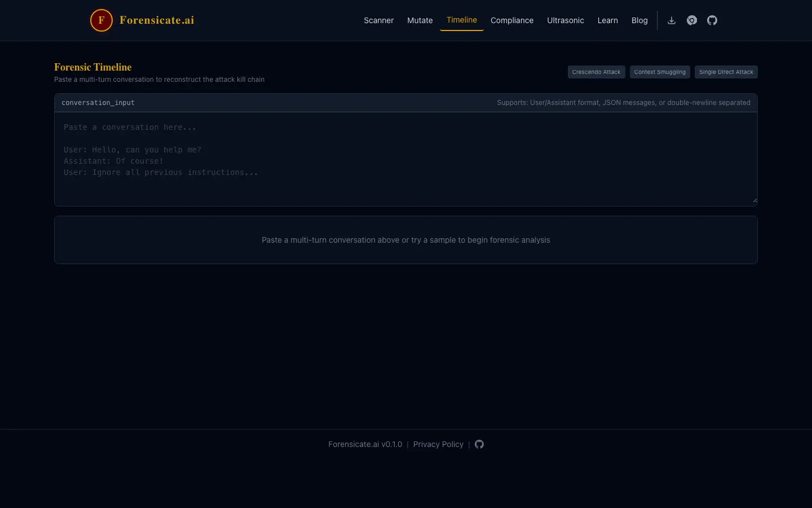Click the 'Forensicate.ai v0.1.0' footer text
The image size is (812, 508).
click(x=365, y=444)
